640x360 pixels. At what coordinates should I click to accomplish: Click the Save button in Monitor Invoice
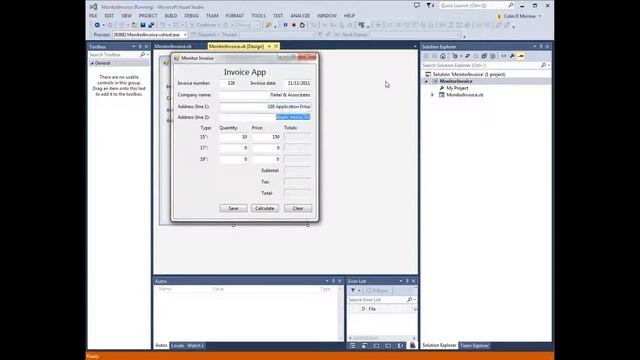233,208
